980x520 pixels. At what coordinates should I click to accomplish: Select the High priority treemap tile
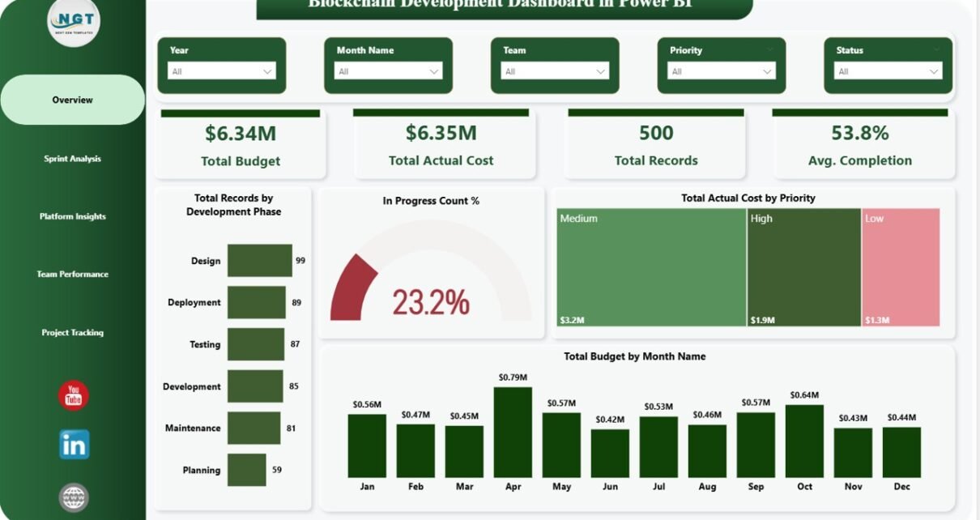tap(803, 267)
